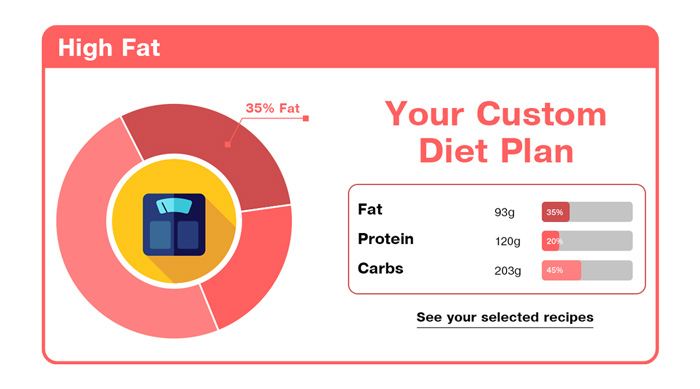Click the 203g carbs amount
The image size is (700, 389).
(508, 271)
